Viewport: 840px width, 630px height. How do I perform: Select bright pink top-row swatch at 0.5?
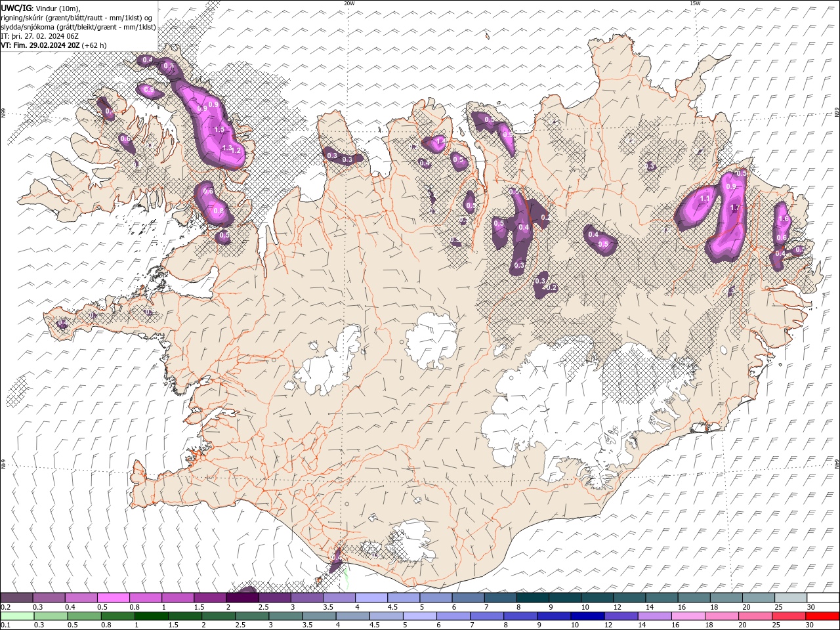113,598
